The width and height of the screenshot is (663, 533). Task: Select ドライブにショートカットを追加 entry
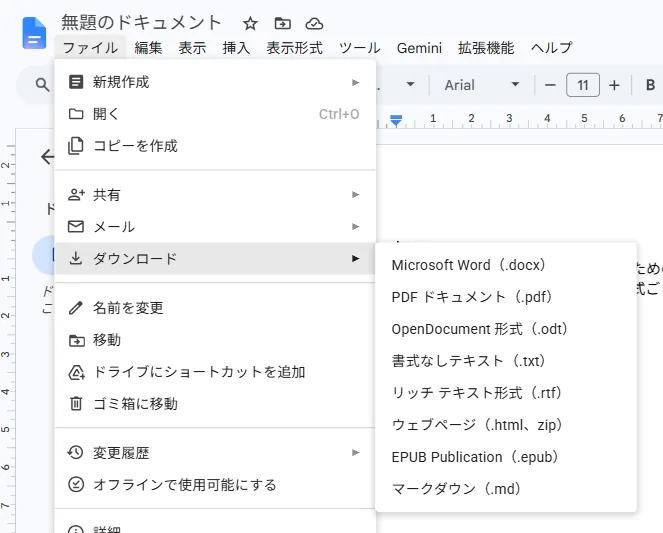215,372
